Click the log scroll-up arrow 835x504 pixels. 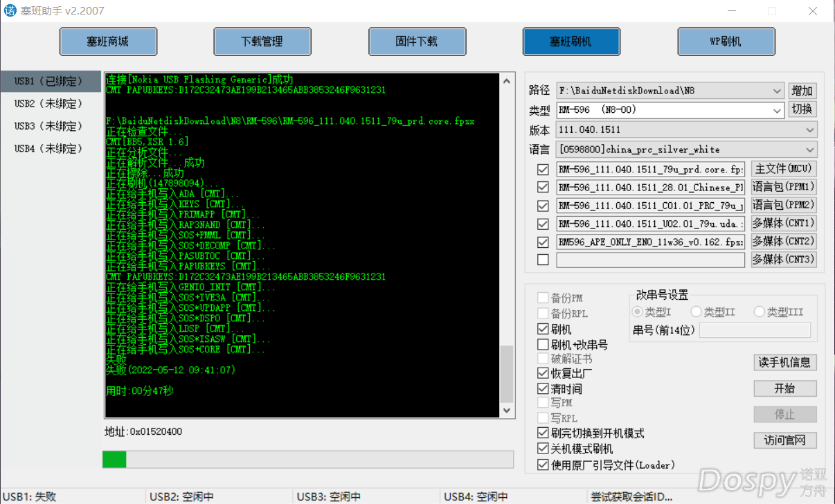(508, 80)
